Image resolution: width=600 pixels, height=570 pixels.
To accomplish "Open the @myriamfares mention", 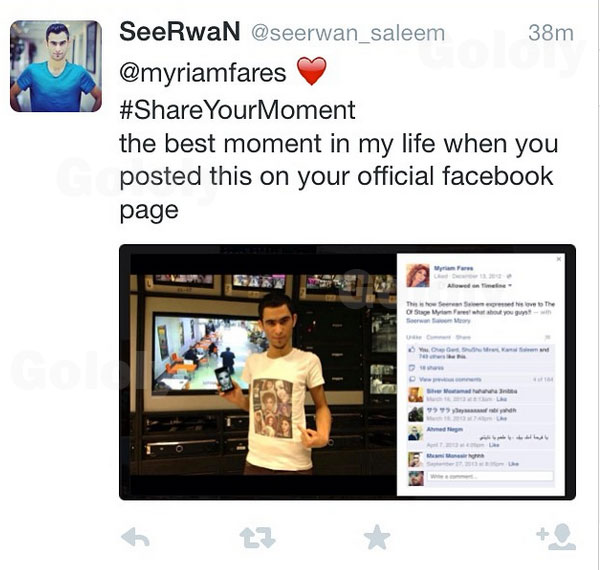I will 203,73.
